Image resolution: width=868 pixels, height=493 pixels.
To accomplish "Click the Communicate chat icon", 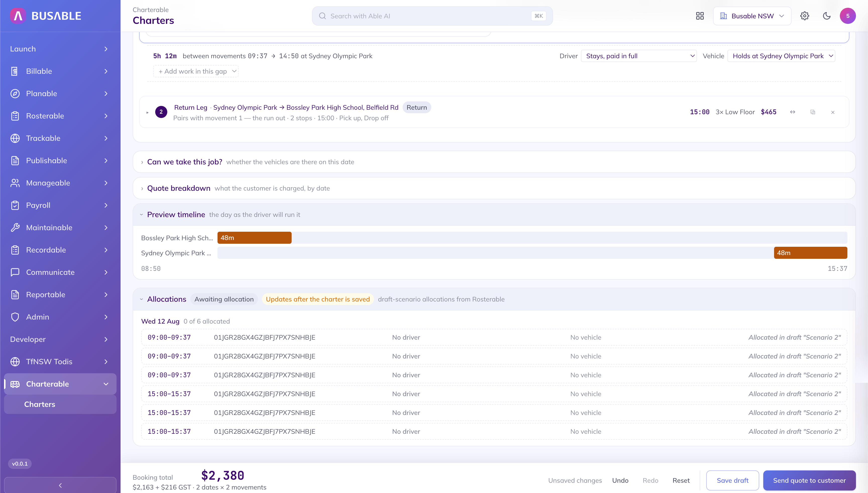I will [x=15, y=272].
